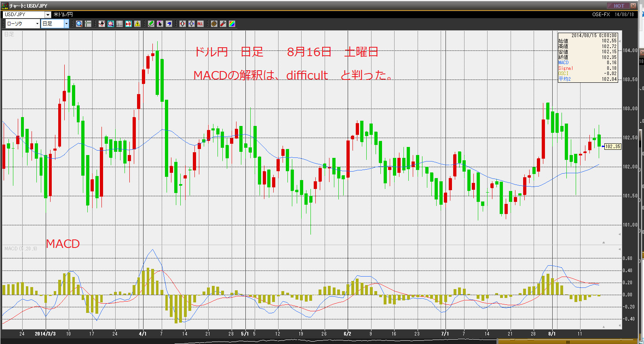644x344 pixels.
Task: Click the 101.00 price axis label
Action: click(x=630, y=225)
